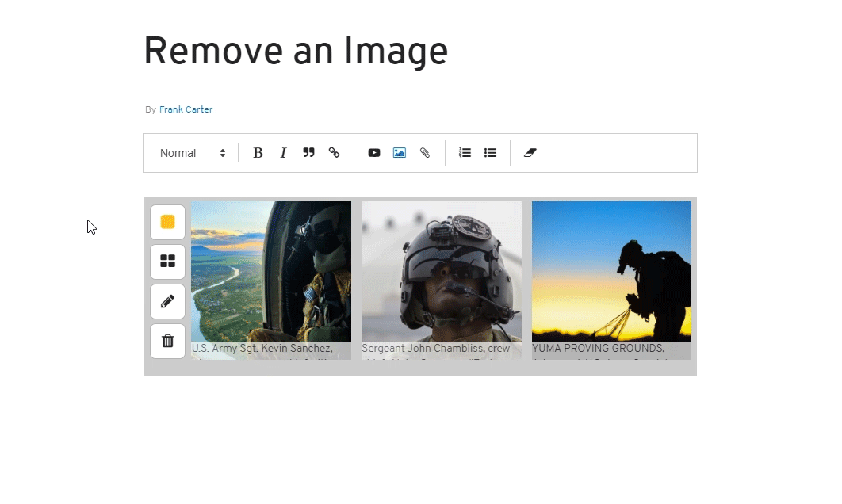Clear formatting with the eraser icon
842x504 pixels.
[x=530, y=153]
